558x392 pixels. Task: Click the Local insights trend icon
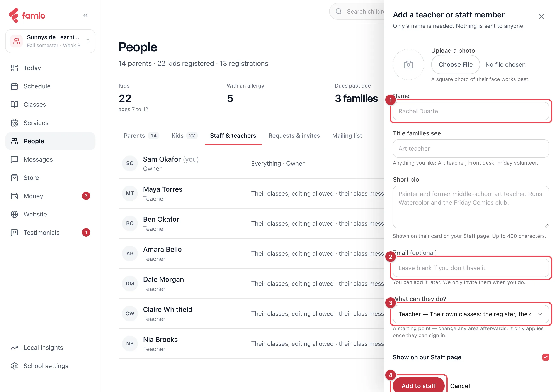click(14, 348)
